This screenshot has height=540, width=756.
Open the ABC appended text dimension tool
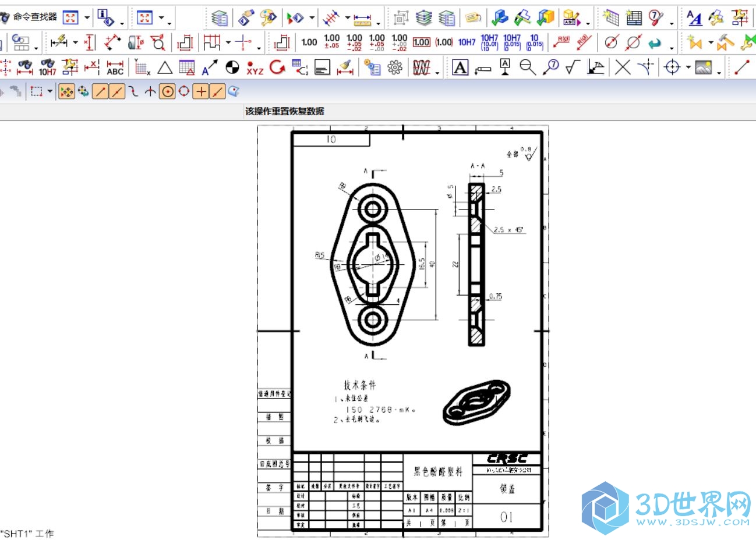point(115,67)
